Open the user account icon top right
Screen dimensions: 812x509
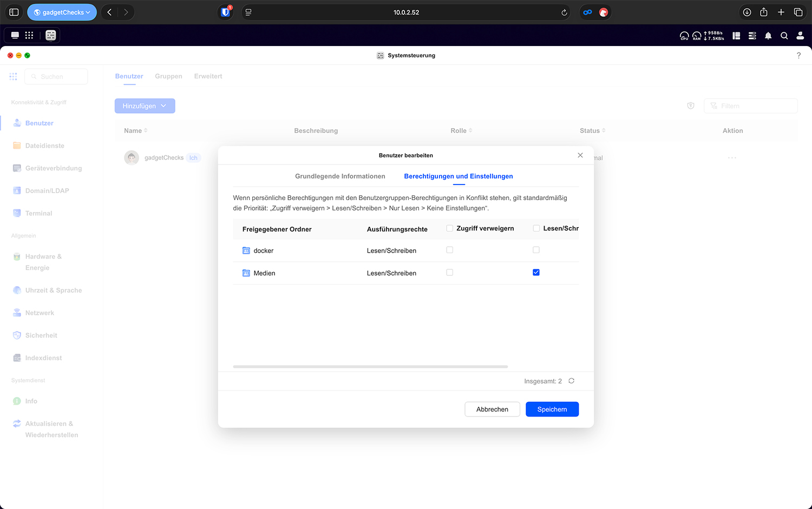click(x=800, y=36)
